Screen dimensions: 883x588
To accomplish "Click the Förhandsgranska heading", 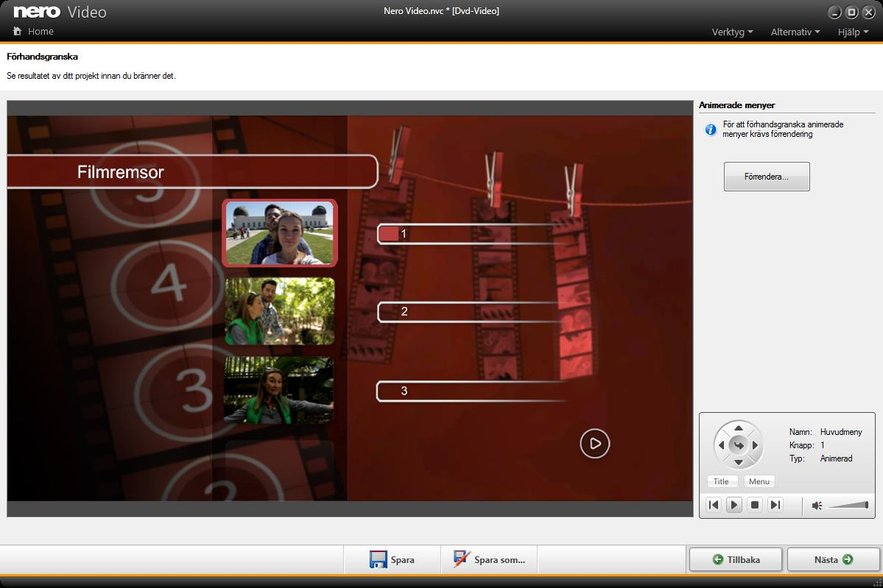I will pyautogui.click(x=42, y=56).
